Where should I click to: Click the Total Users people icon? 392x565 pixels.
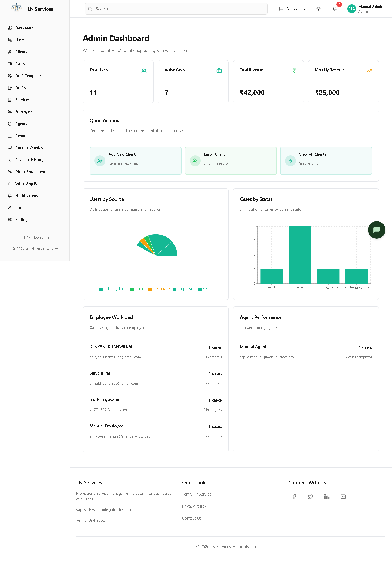click(x=144, y=71)
